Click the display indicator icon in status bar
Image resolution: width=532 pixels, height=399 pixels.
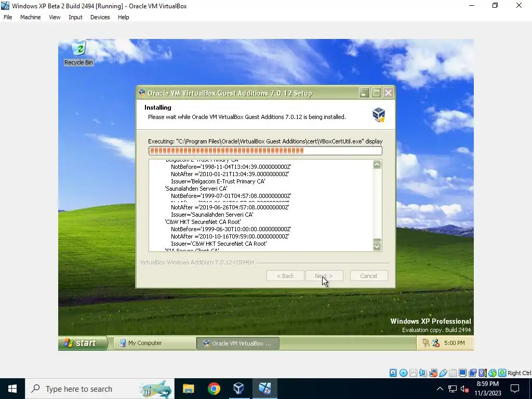[x=462, y=373]
